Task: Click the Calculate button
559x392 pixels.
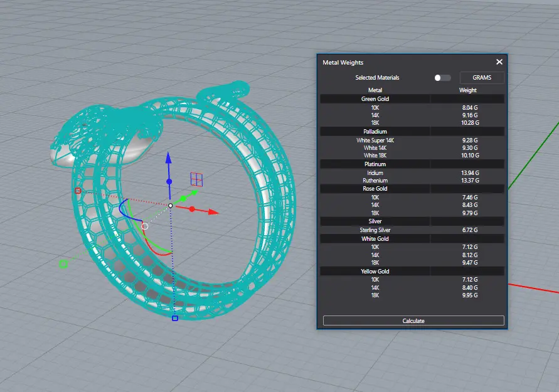Action: coord(413,320)
